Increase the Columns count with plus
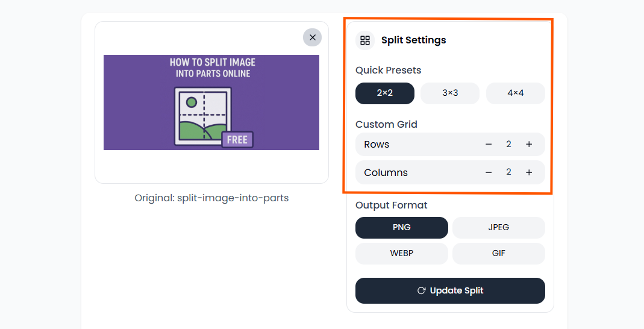The height and width of the screenshot is (329, 644). pos(529,172)
